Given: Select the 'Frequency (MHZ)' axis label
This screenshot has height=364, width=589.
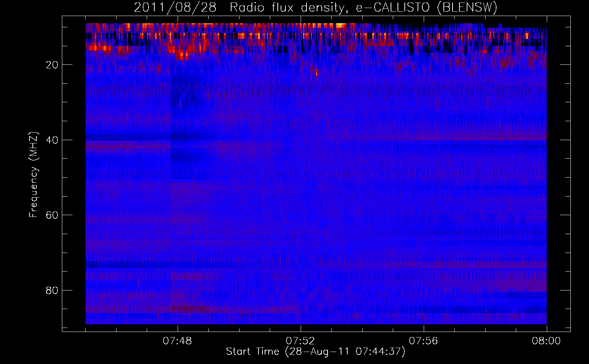Looking at the screenshot, I should 33,175.
